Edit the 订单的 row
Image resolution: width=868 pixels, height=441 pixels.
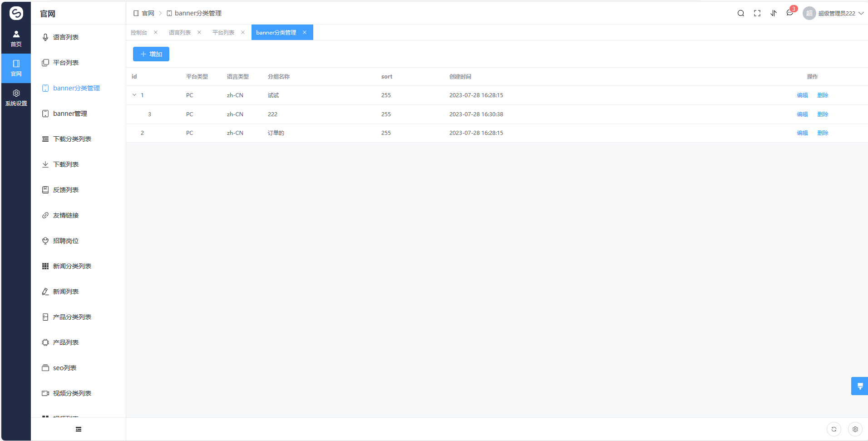click(802, 133)
